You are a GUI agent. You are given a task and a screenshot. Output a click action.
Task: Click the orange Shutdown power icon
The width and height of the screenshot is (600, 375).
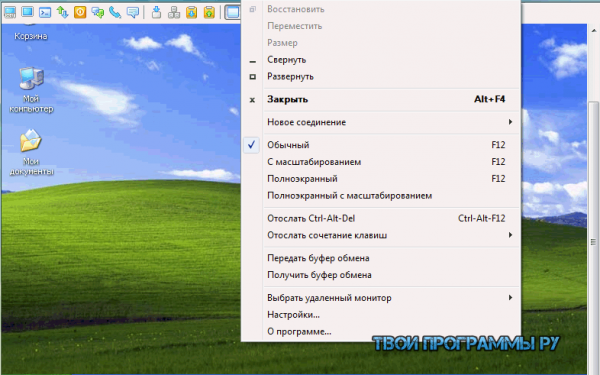coord(80,12)
